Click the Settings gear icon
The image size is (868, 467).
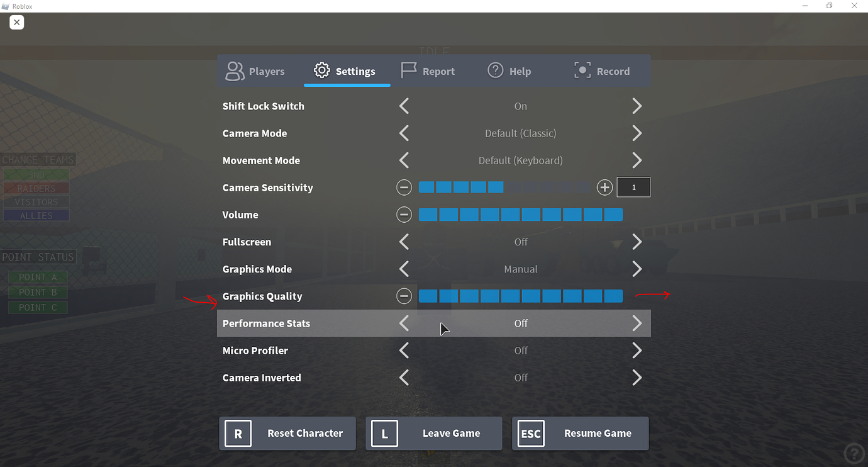[x=321, y=71]
